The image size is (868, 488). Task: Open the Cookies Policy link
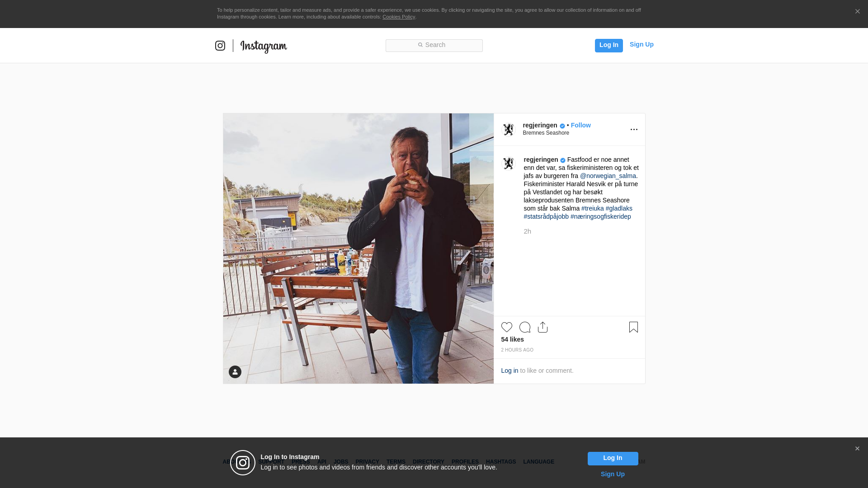coord(398,17)
